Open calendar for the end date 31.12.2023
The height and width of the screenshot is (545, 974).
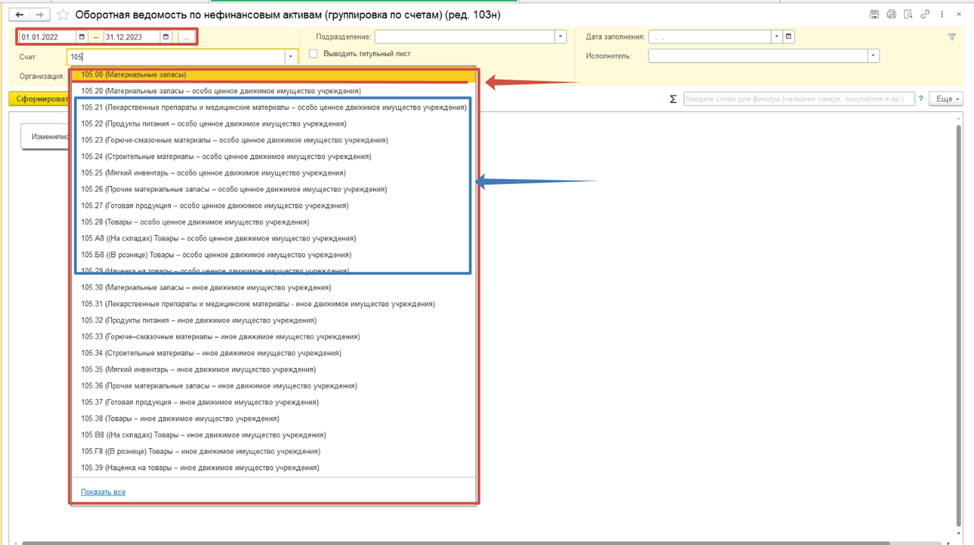click(x=165, y=37)
